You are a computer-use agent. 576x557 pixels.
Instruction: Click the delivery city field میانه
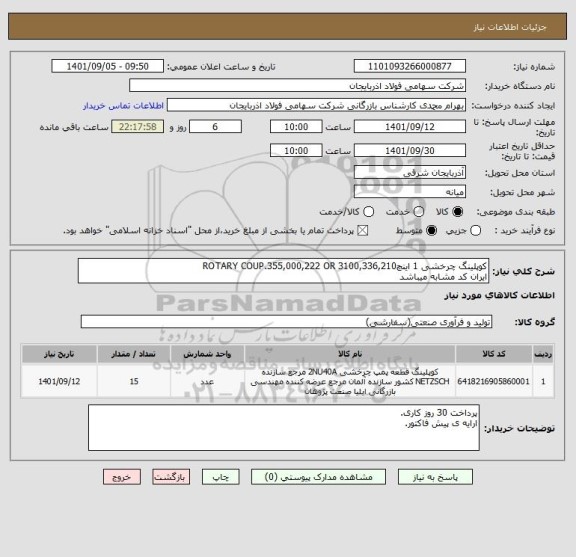[410, 192]
